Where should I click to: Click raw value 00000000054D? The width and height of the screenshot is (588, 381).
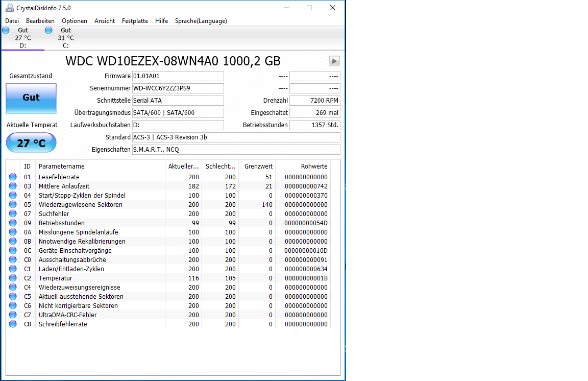pos(306,223)
